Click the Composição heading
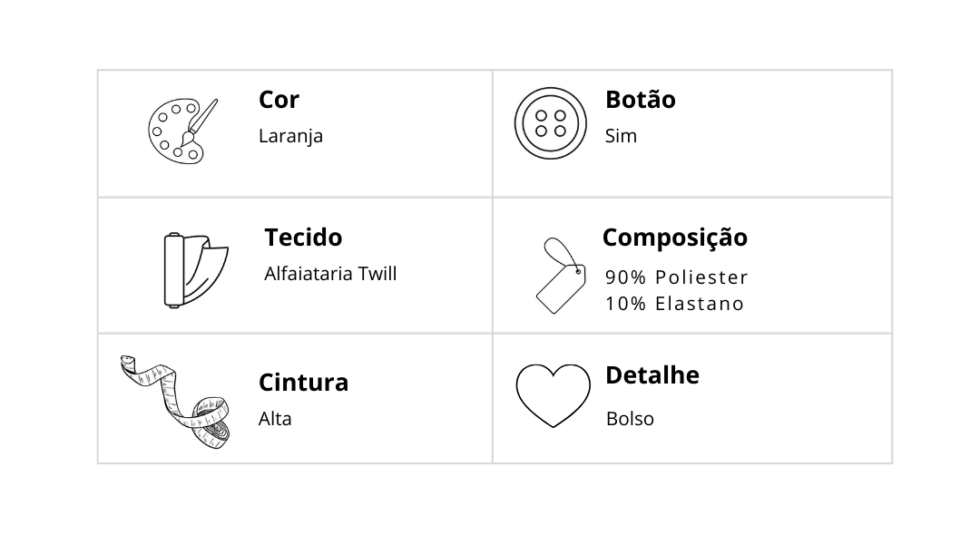The image size is (980, 544). (x=675, y=238)
